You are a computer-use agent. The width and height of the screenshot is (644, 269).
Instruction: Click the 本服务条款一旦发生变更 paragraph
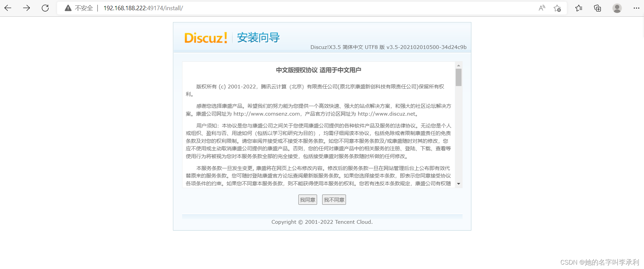pyautogui.click(x=318, y=176)
